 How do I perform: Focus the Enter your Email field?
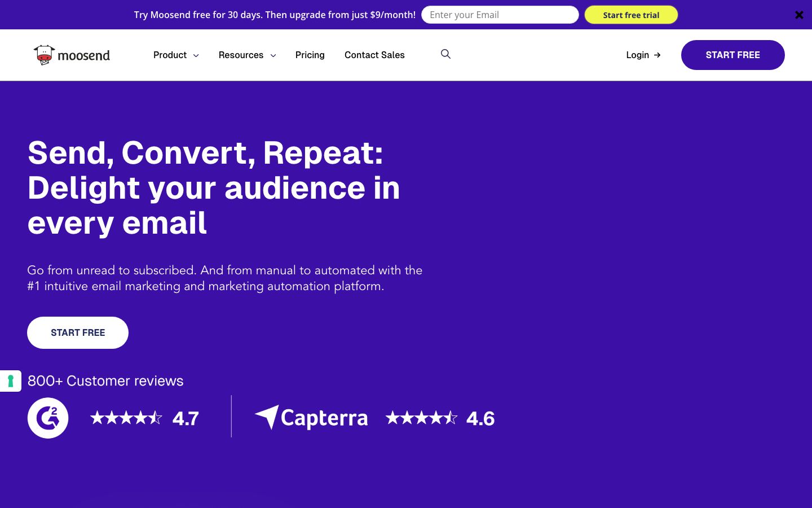(x=500, y=15)
